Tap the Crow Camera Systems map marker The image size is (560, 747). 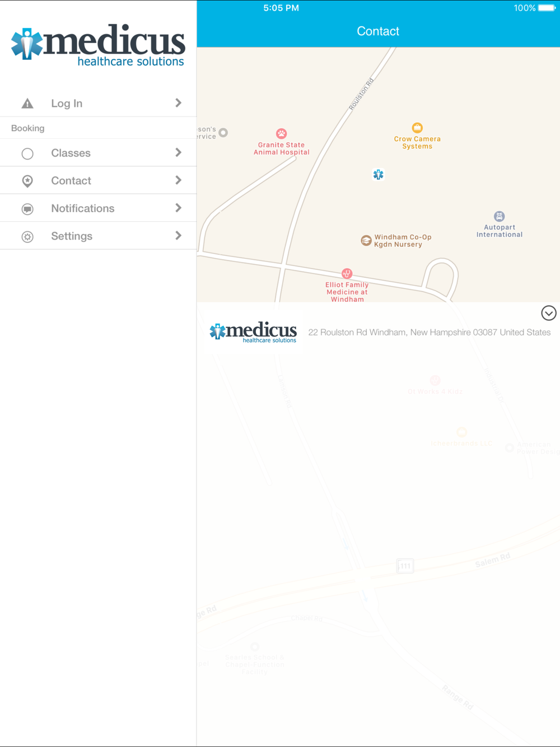coord(417,128)
